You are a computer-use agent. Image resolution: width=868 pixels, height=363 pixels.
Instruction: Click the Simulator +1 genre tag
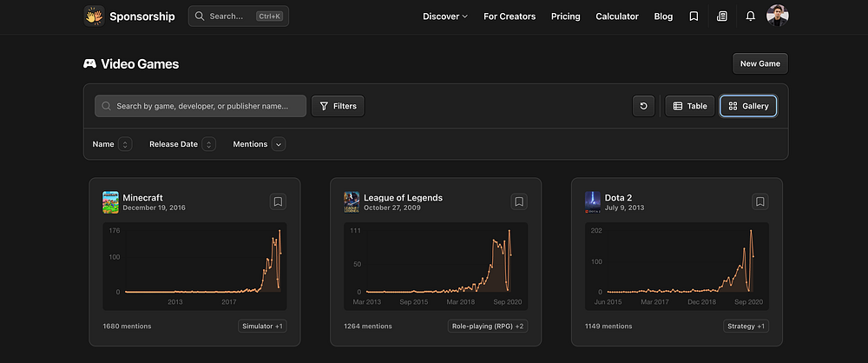(x=262, y=327)
